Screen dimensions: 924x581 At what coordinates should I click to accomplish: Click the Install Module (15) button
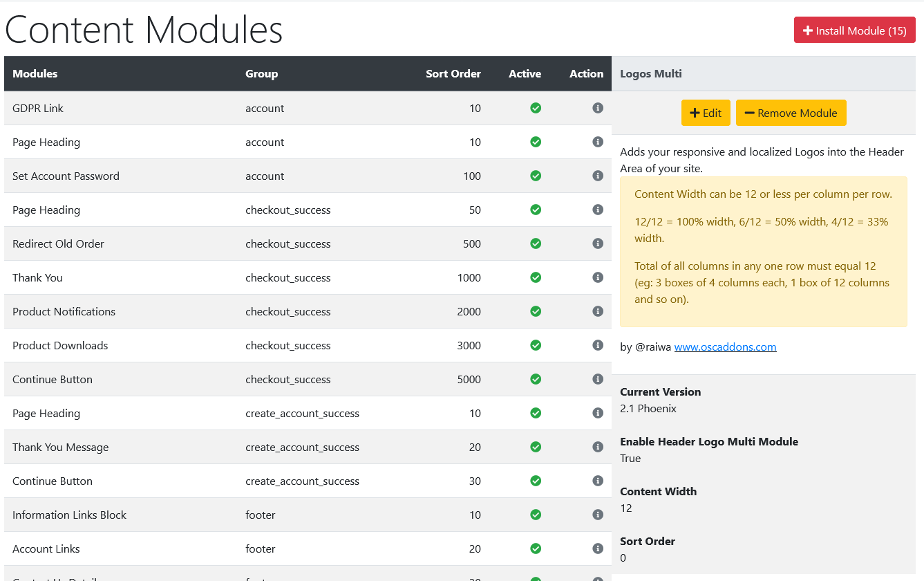[855, 30]
